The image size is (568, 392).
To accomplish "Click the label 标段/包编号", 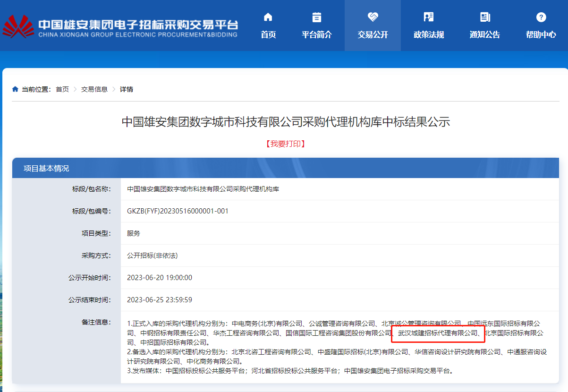I will click(91, 211).
